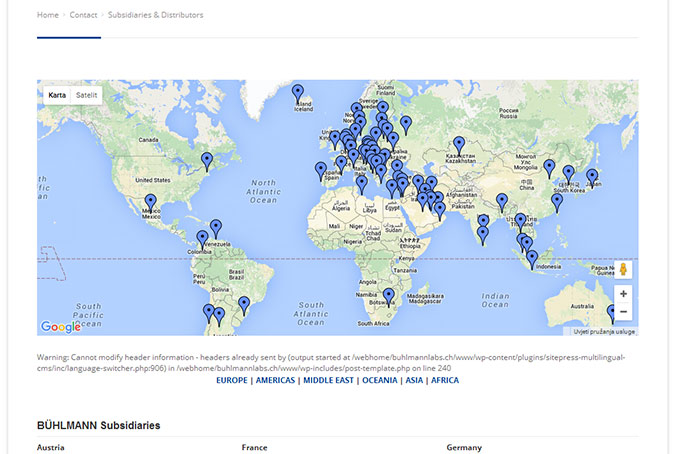The image size is (675, 454).
Task: Click the map pin on Thailand
Action: (x=521, y=223)
